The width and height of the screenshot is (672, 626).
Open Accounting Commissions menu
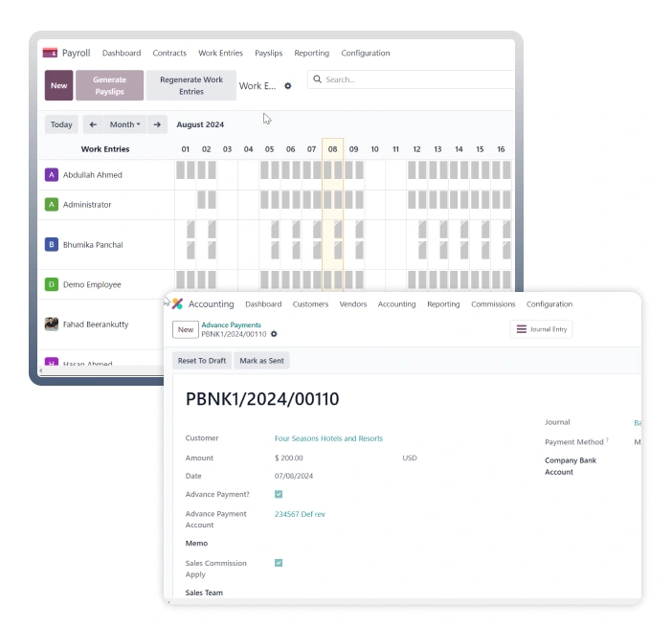point(493,303)
